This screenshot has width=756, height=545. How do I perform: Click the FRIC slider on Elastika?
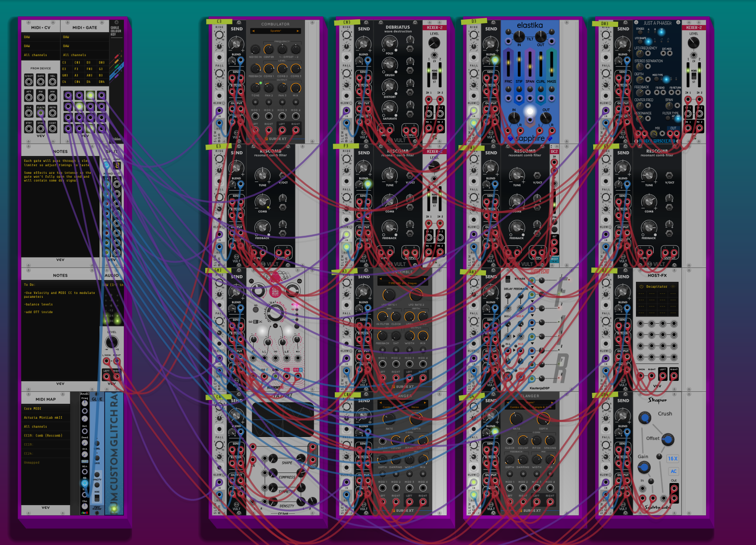(x=508, y=64)
